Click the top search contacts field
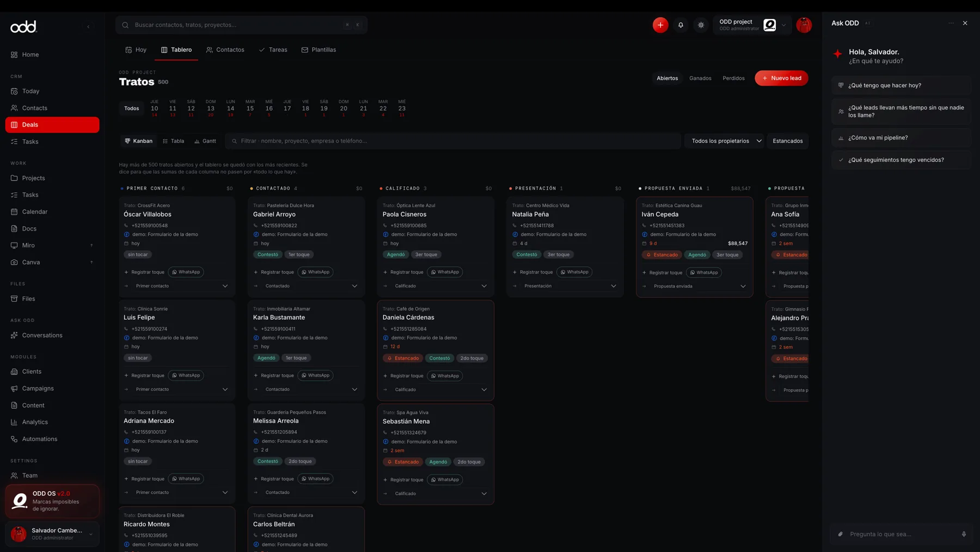The image size is (980, 552). [241, 25]
